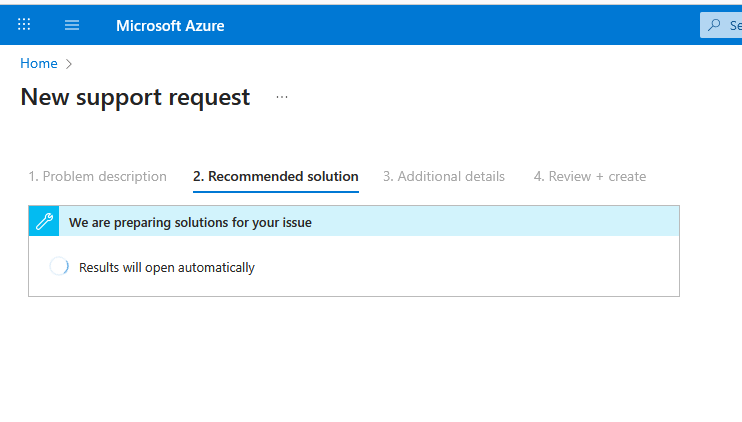Open the apps grid launcher icon
The width and height of the screenshot is (742, 422).
point(24,25)
